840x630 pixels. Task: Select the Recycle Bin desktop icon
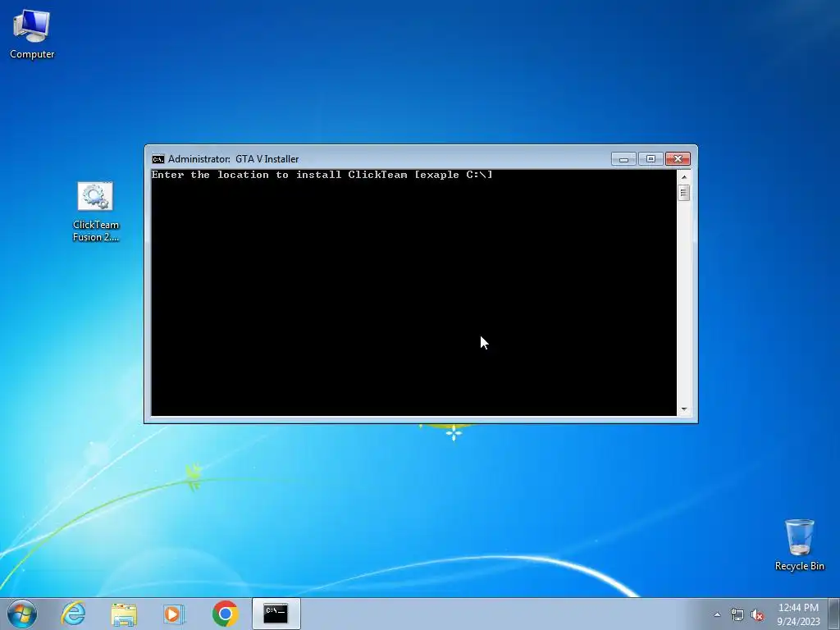click(799, 545)
